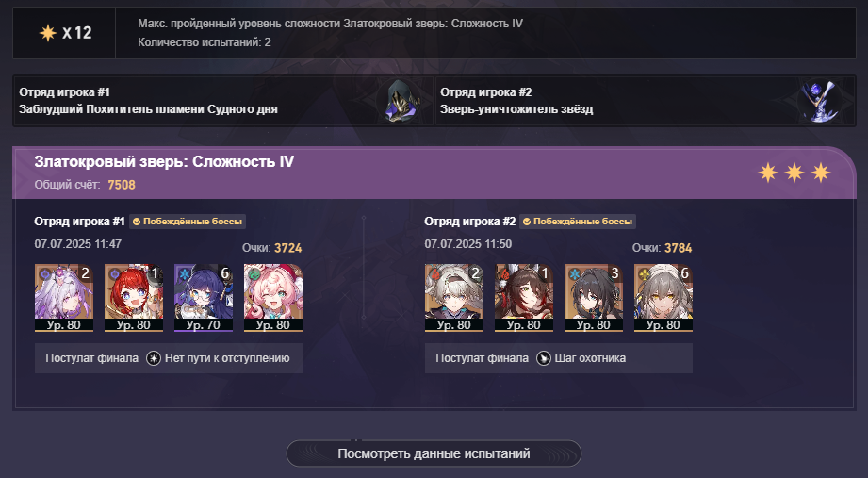Click the three stars rating on purple header
868x478 pixels.
click(x=794, y=173)
